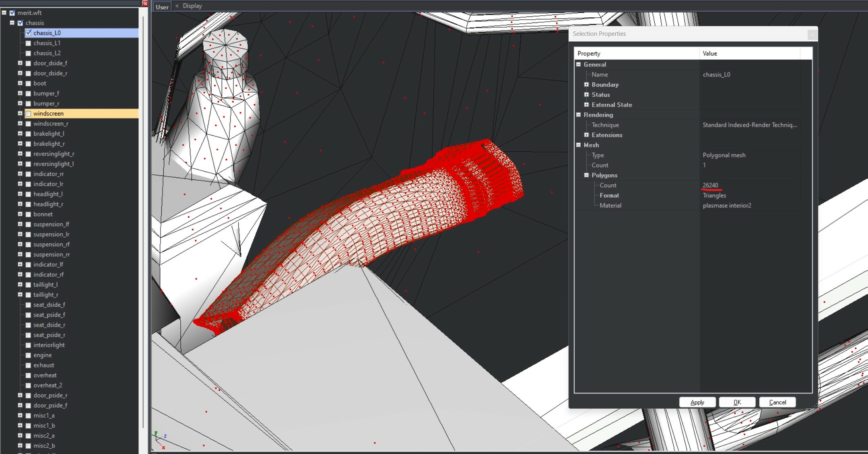Click the Display arrow in viewport header
Screen dimensions: 868x454
pyautogui.click(x=177, y=6)
